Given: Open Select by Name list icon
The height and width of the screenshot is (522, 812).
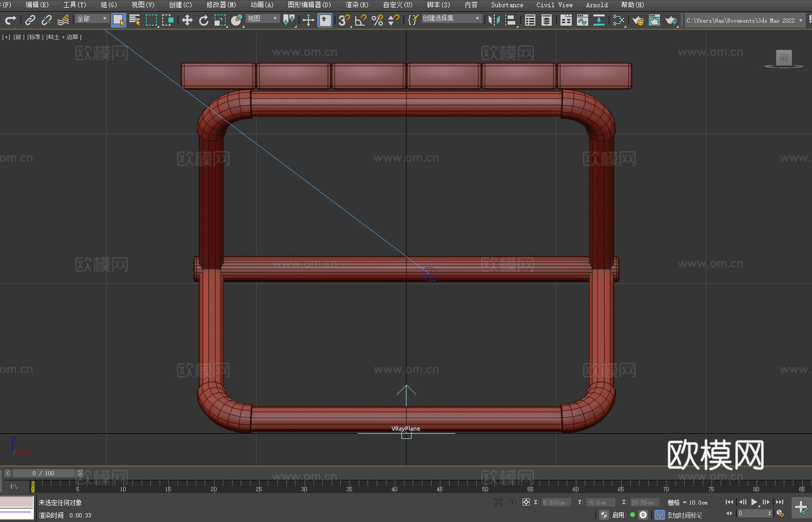Looking at the screenshot, I should [135, 20].
